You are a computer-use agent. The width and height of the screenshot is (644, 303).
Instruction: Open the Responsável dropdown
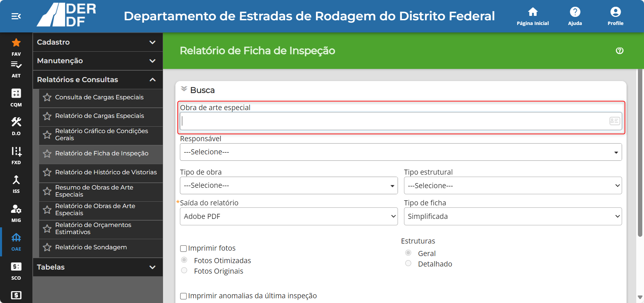401,152
